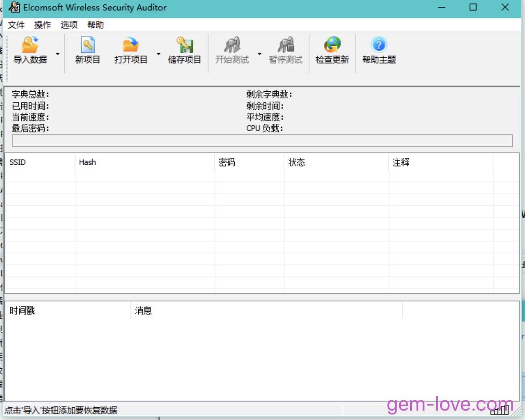The image size is (525, 420).
Task: Click the CPU 负载 label
Action: click(x=265, y=128)
